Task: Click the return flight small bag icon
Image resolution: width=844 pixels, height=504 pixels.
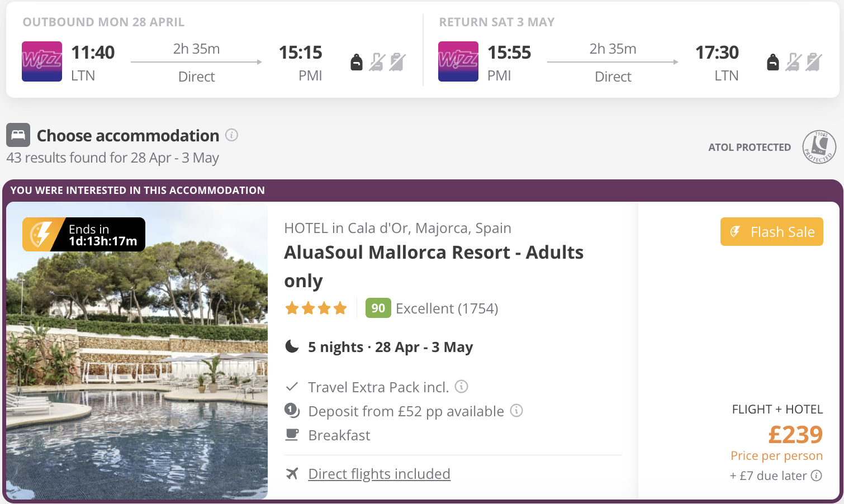Action: point(773,62)
